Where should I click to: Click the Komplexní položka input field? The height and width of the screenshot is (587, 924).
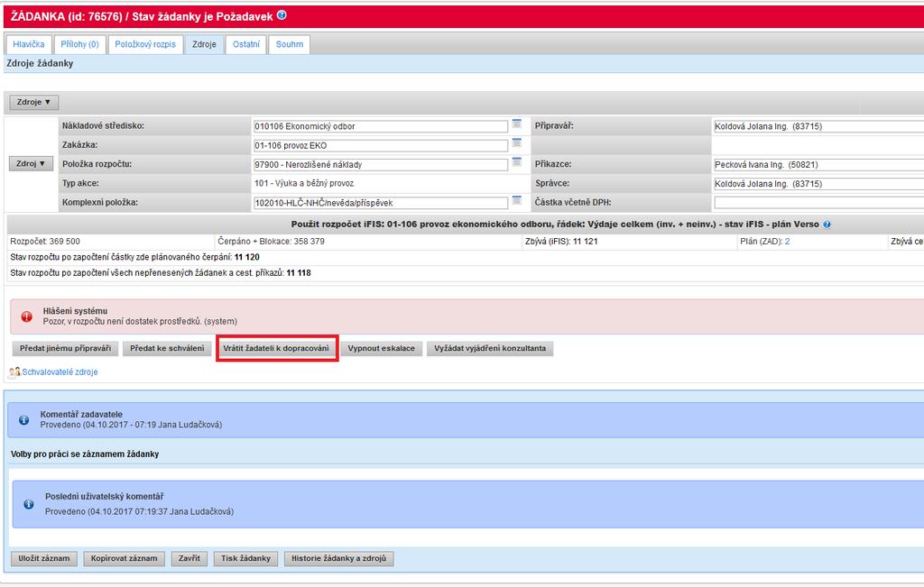(x=381, y=203)
